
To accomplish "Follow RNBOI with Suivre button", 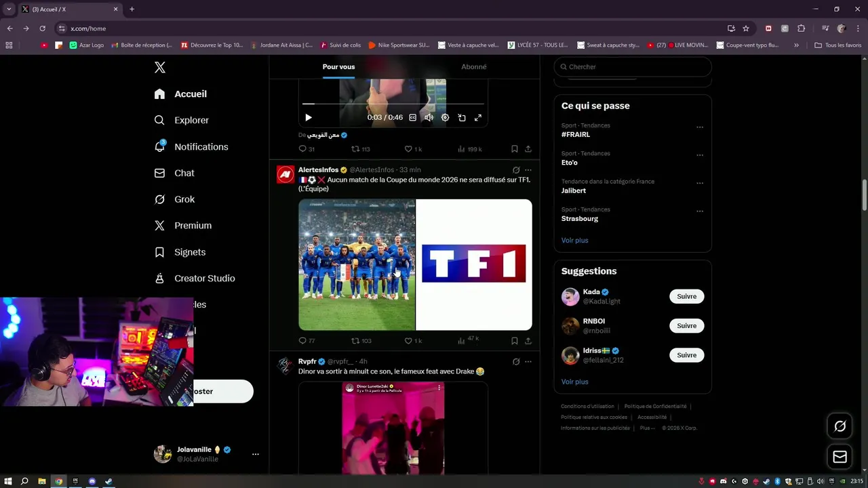I will point(687,326).
